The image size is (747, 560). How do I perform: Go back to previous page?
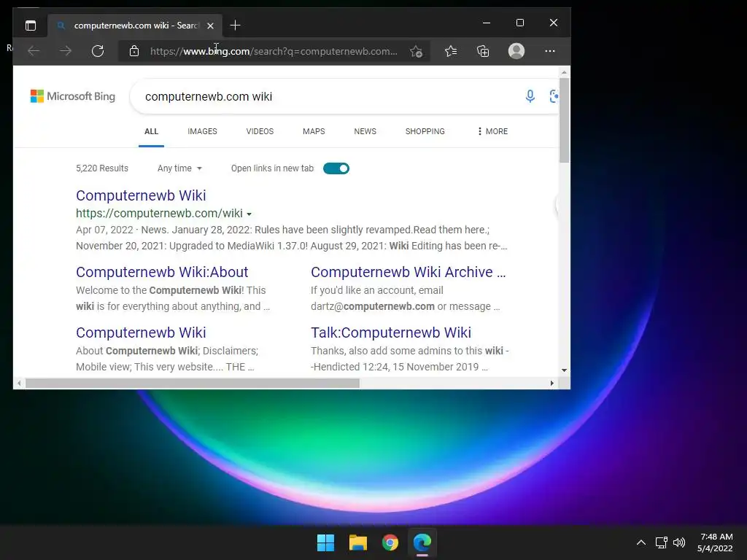[34, 51]
